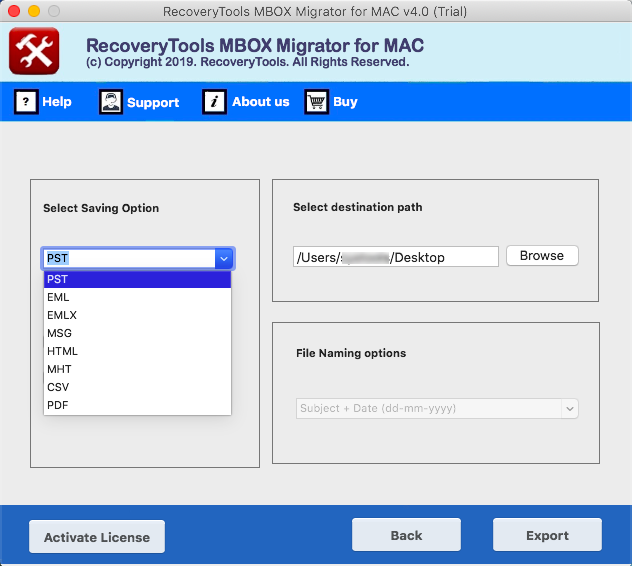Choose EMLX from the saving option list

point(137,315)
